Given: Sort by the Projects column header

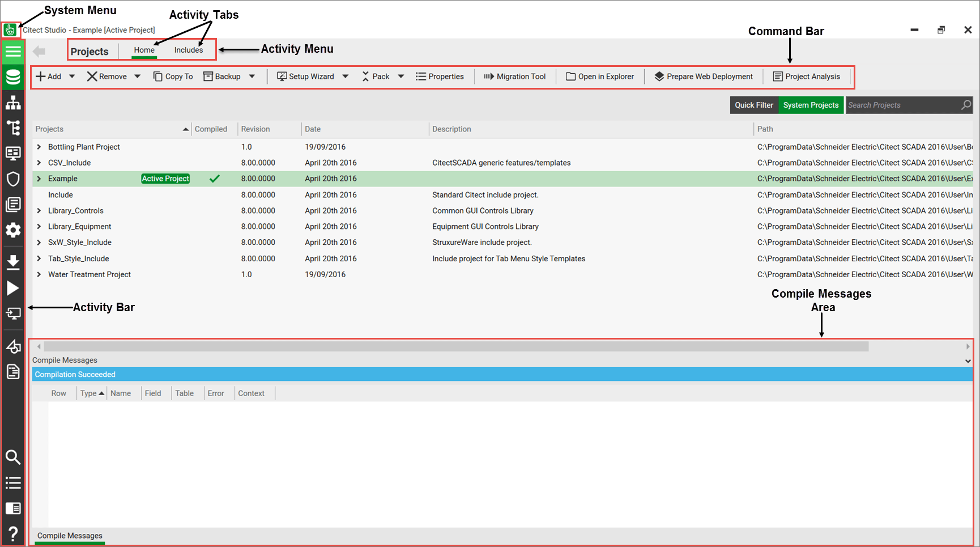Looking at the screenshot, I should [x=112, y=129].
